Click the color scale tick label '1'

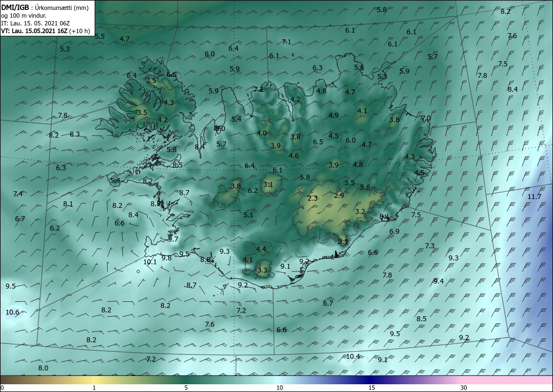coord(94,388)
